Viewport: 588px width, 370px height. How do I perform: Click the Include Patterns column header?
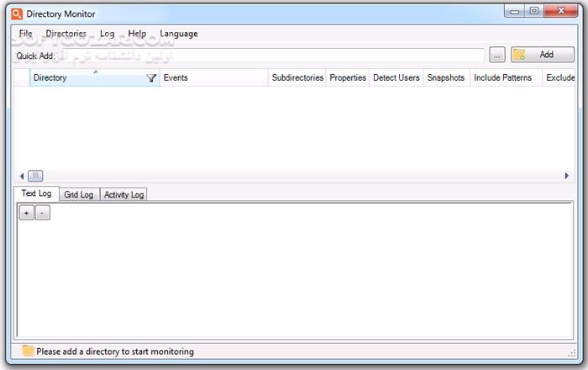tap(506, 77)
